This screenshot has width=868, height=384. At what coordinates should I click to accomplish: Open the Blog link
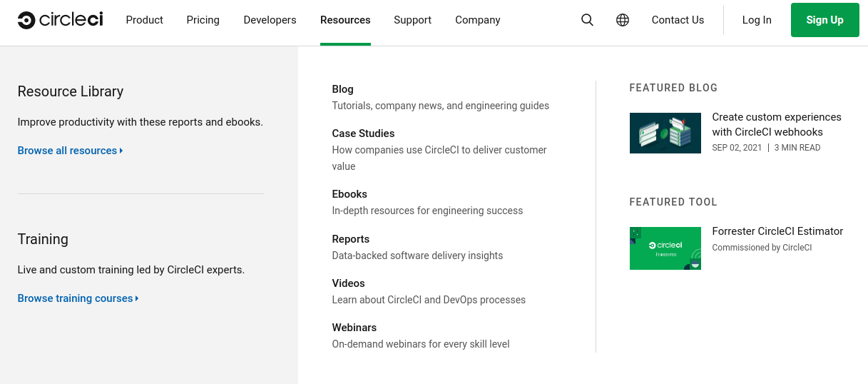coord(343,89)
